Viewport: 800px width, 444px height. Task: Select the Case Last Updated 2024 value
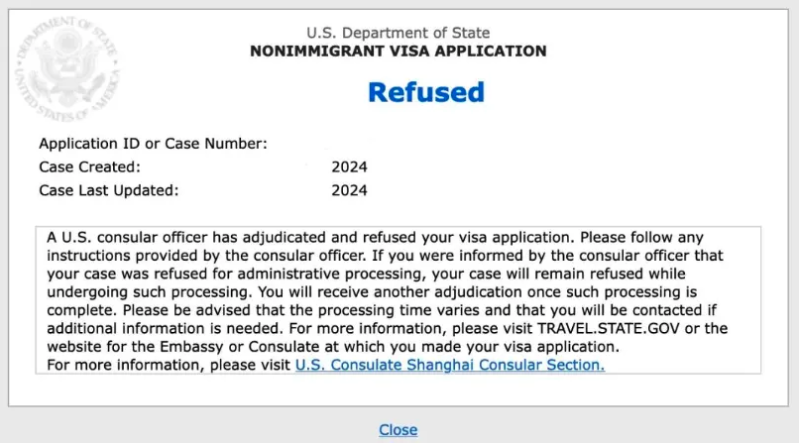pyautogui.click(x=349, y=190)
